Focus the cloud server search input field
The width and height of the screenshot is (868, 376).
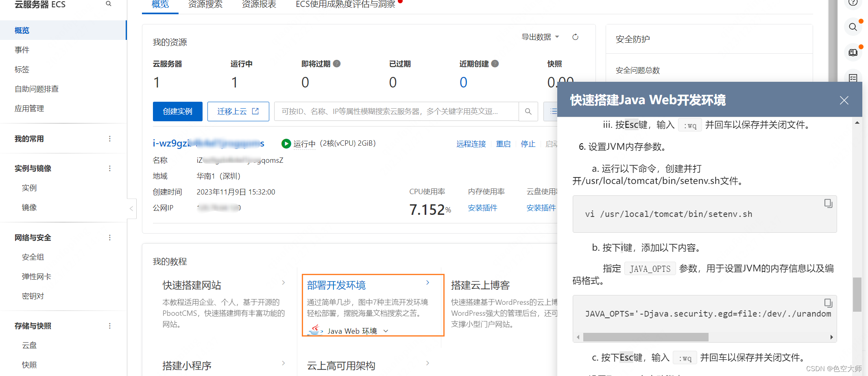click(397, 111)
